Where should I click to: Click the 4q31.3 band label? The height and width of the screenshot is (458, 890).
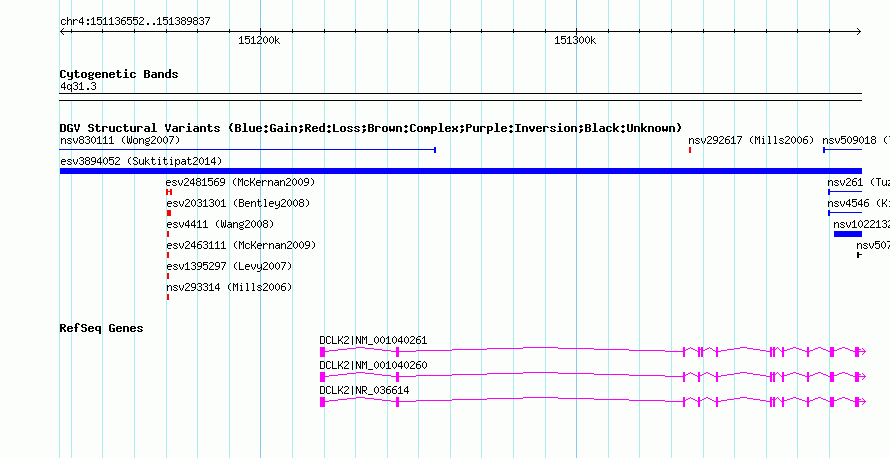pyautogui.click(x=78, y=86)
